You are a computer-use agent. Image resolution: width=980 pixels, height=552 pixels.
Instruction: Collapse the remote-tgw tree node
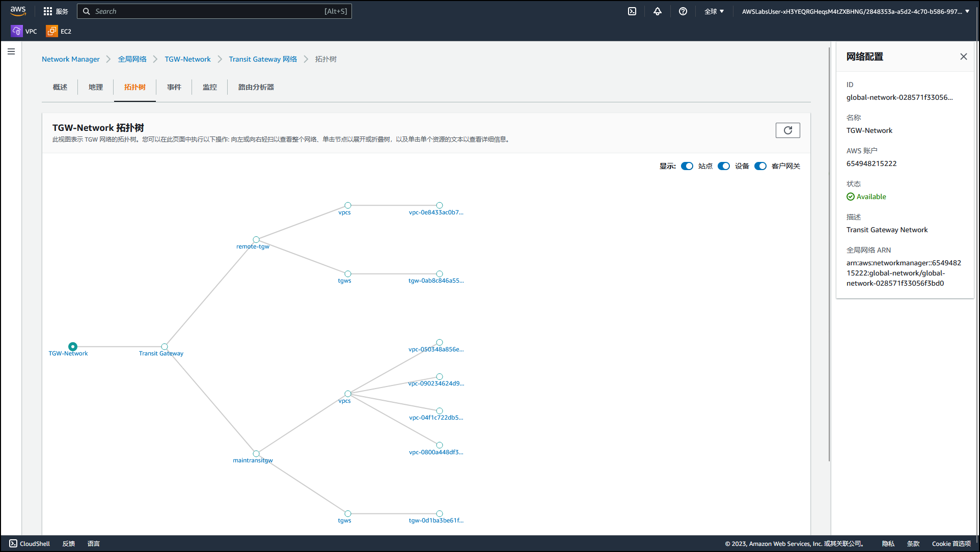click(256, 240)
